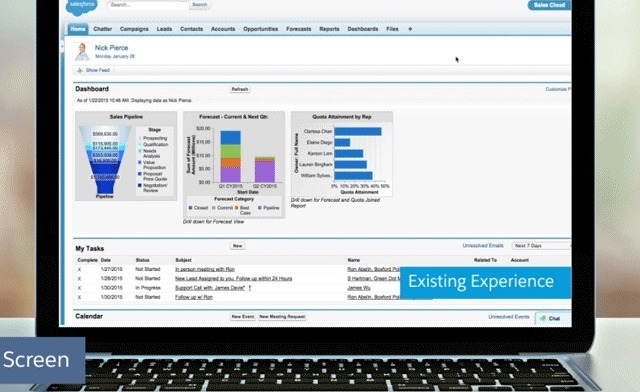Click the orange Best Case legend swatch

[237, 208]
